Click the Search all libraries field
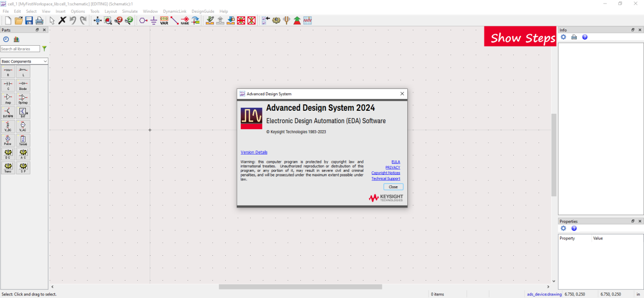Image resolution: width=644 pixels, height=298 pixels. [20, 49]
